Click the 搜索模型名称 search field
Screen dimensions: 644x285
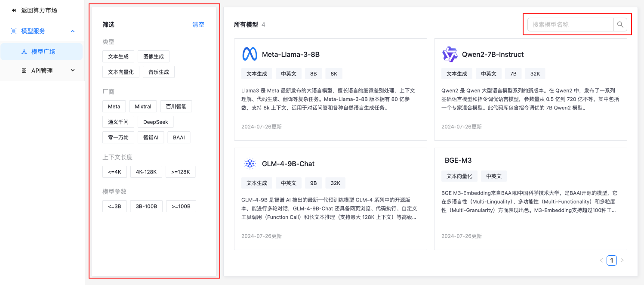tap(570, 25)
